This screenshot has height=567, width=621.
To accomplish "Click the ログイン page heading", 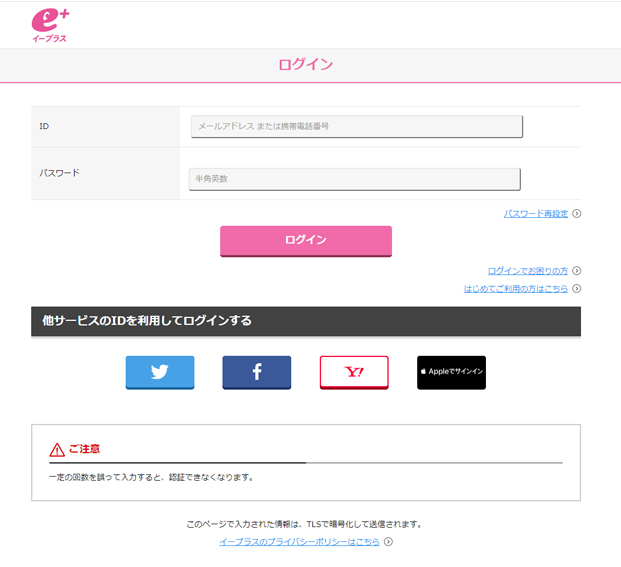I will pos(306,64).
